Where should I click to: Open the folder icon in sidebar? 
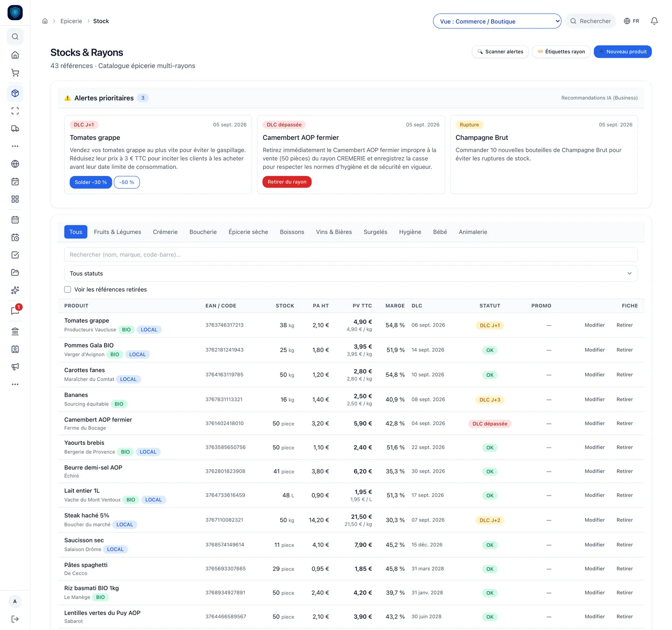(15, 273)
